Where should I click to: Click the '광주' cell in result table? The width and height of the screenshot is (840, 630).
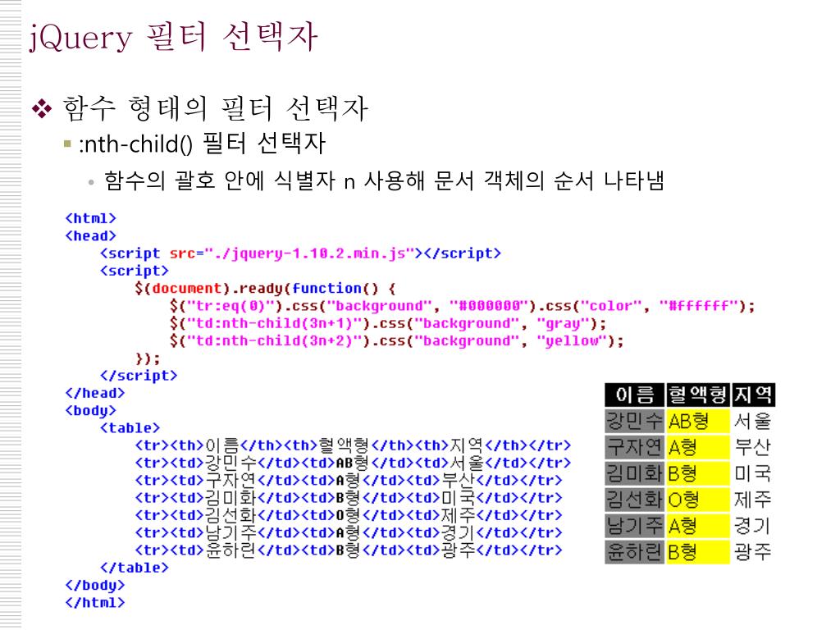tap(753, 552)
